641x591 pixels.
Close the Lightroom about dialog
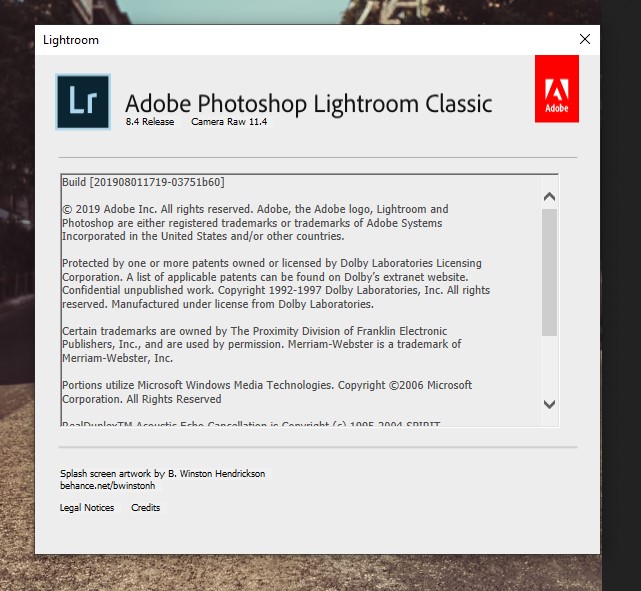[x=585, y=39]
